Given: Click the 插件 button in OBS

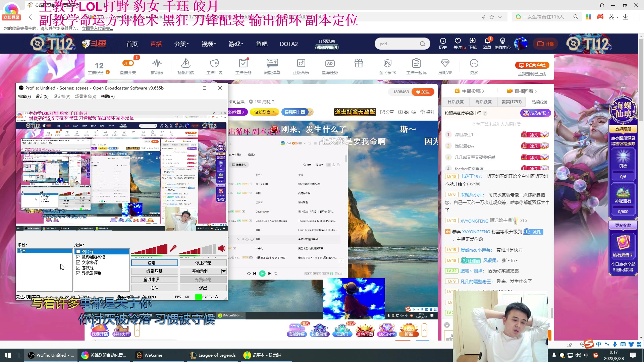Looking at the screenshot, I should (x=154, y=288).
